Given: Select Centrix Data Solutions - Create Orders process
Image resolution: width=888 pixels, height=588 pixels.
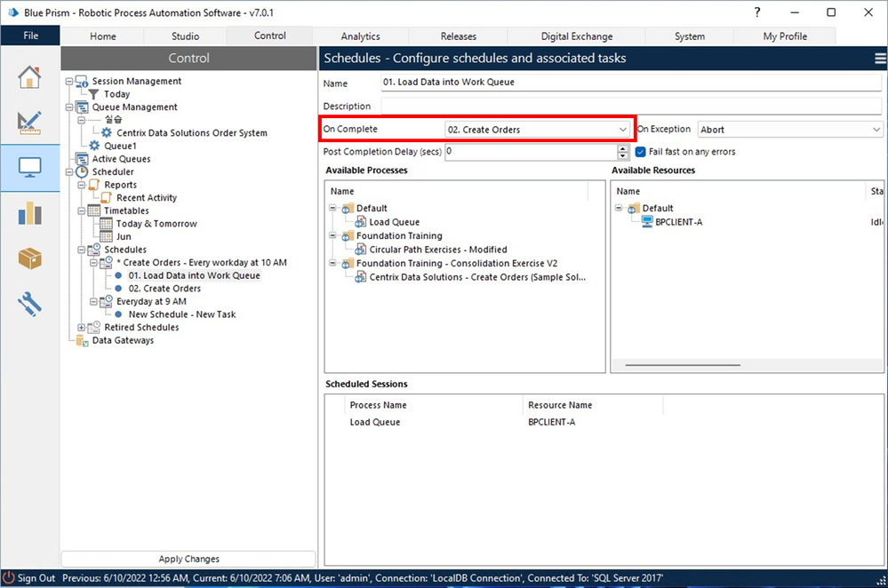Looking at the screenshot, I should coord(477,277).
